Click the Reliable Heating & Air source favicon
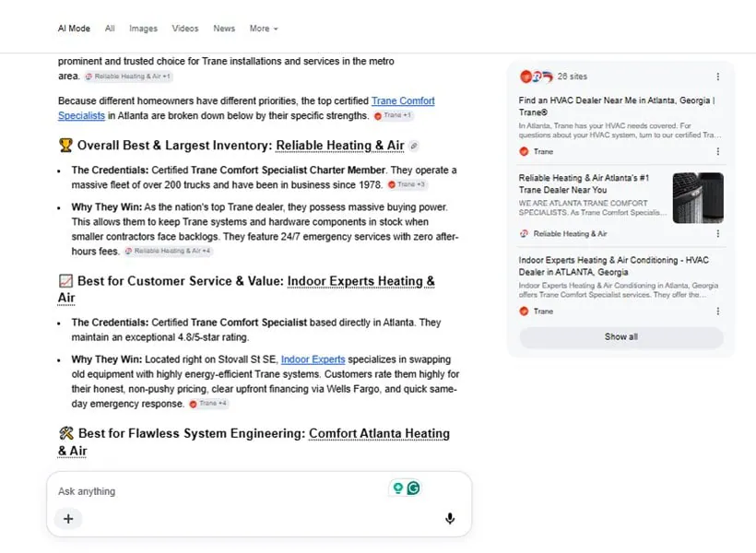This screenshot has height=553, width=756. click(x=524, y=234)
